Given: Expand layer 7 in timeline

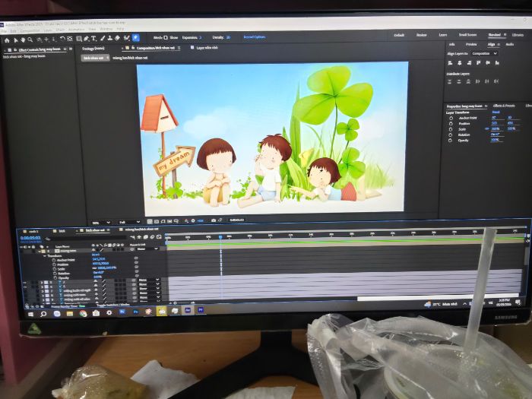Looking at the screenshot, I should 43,291.
